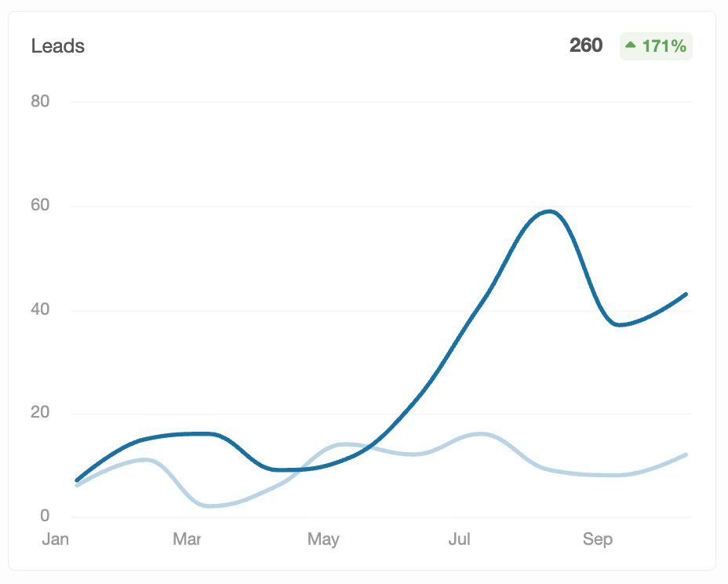The image size is (728, 584).
Task: Select the Jul label on x-axis
Action: coord(460,539)
